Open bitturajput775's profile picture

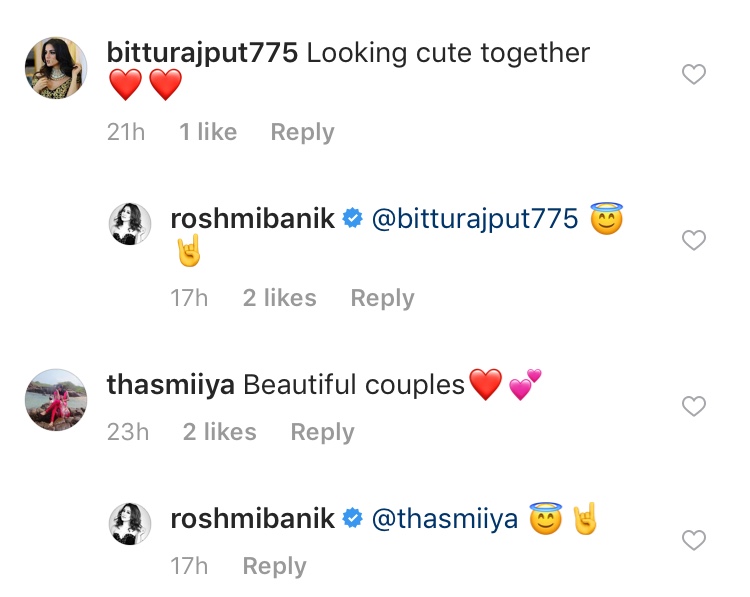53,68
